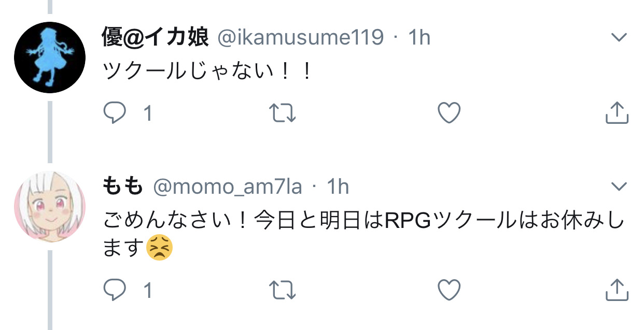Image resolution: width=644 pixels, height=330 pixels.
Task: Retweet the ごめんなさい tweet by もも
Action: (x=284, y=290)
